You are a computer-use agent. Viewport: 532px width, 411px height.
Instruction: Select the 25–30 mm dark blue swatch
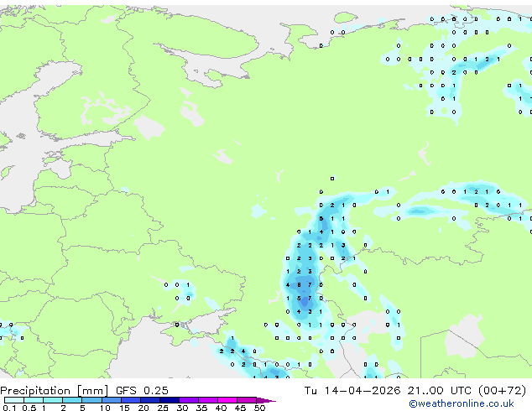pos(169,400)
